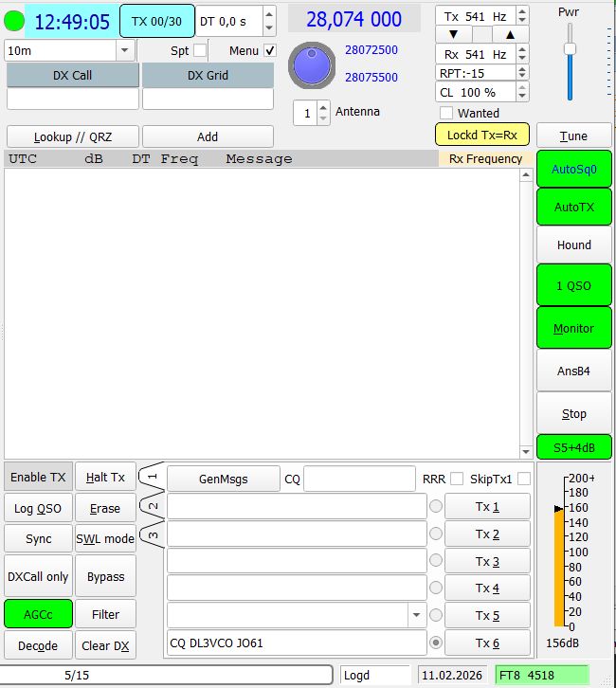Enable the Wanted checkbox
This screenshot has width=616, height=688.
coord(446,113)
